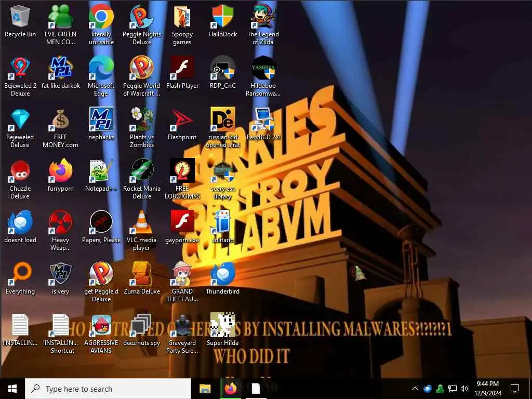Click the red Flash icon above solitario row
532x399 pixels.
pyautogui.click(x=182, y=227)
